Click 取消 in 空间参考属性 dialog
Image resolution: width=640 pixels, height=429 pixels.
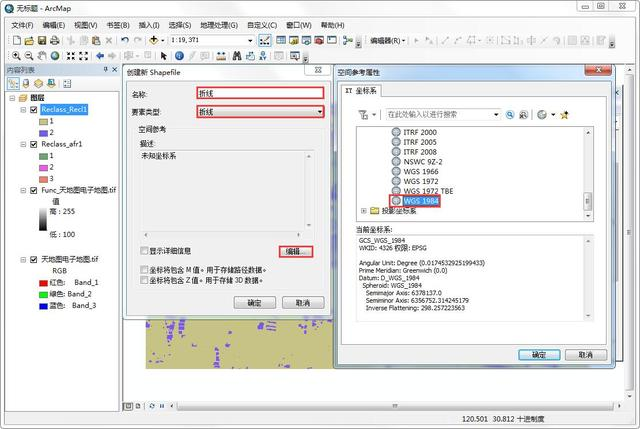[x=586, y=355]
